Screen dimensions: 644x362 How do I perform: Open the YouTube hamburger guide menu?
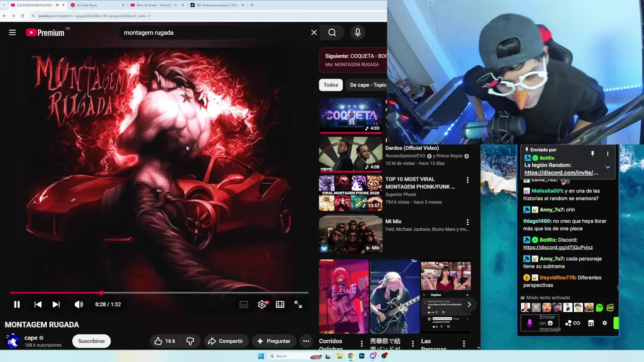tap(13, 33)
